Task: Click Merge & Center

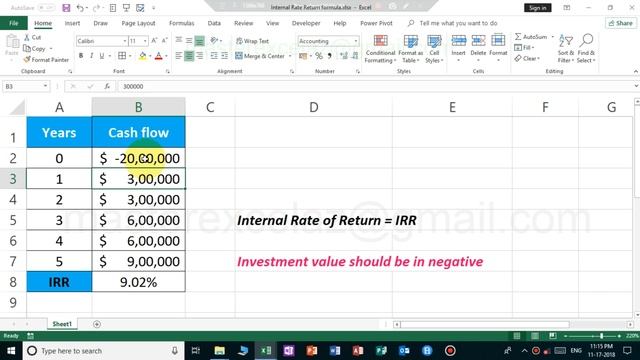Action: [x=260, y=56]
